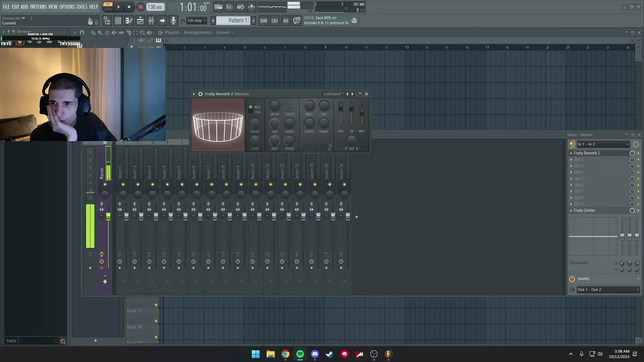644x362 pixels.
Task: Click the tempo tapper chat icon
Action: 297,21
